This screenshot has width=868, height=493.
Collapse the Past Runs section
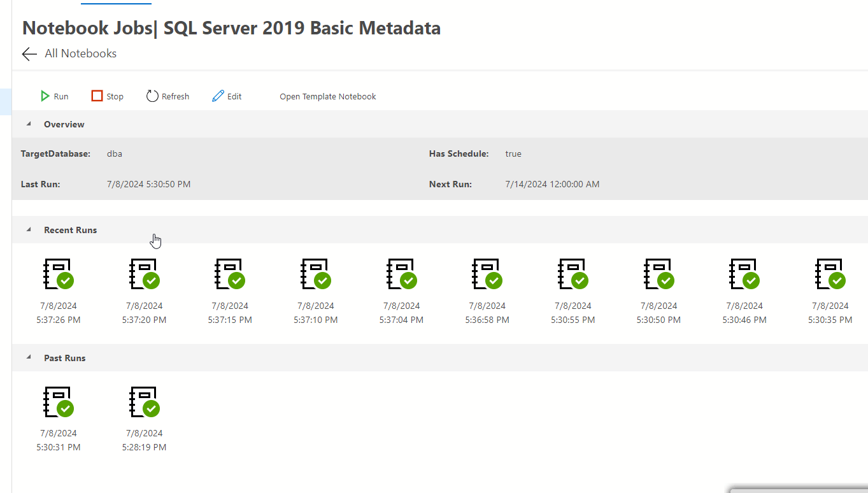pos(29,358)
